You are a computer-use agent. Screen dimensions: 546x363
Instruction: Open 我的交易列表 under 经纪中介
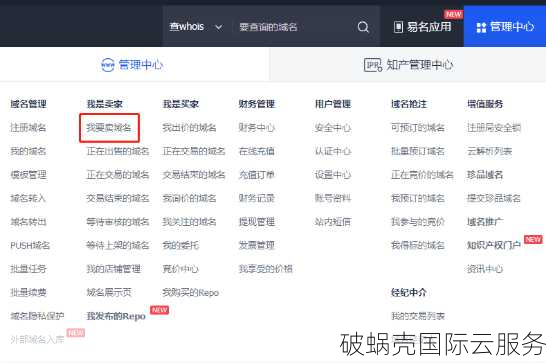(x=418, y=316)
